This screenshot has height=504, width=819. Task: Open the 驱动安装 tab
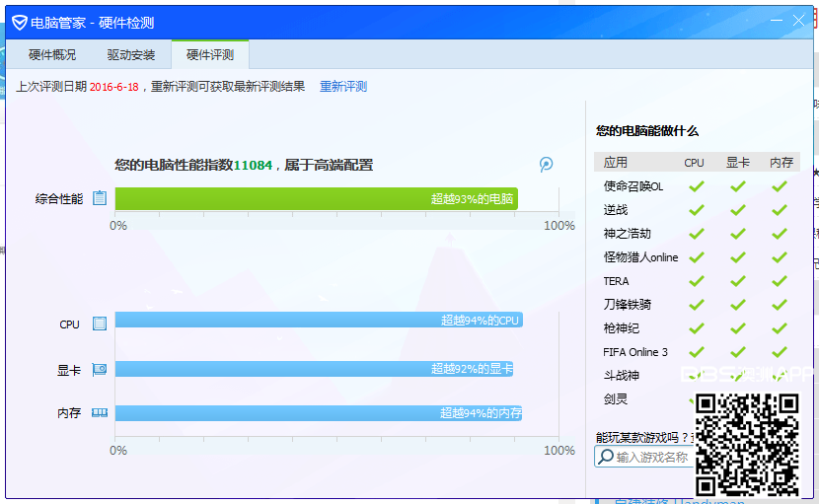(x=131, y=55)
